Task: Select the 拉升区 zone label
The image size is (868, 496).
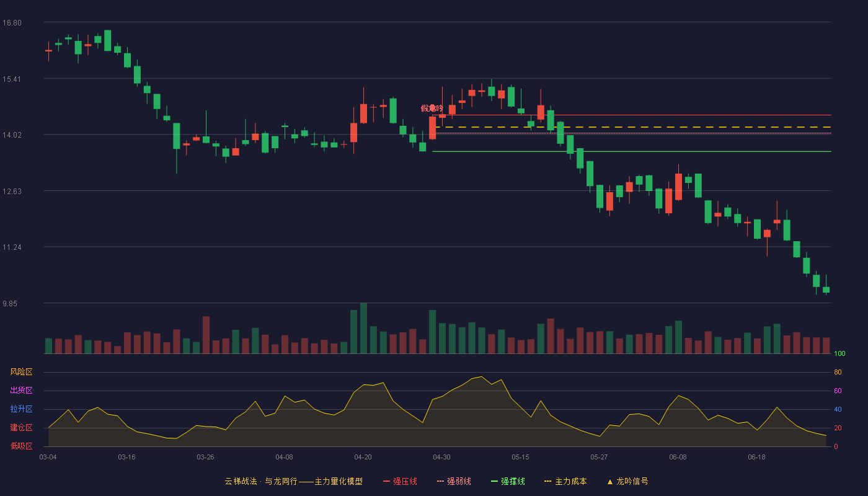Action: (x=21, y=409)
